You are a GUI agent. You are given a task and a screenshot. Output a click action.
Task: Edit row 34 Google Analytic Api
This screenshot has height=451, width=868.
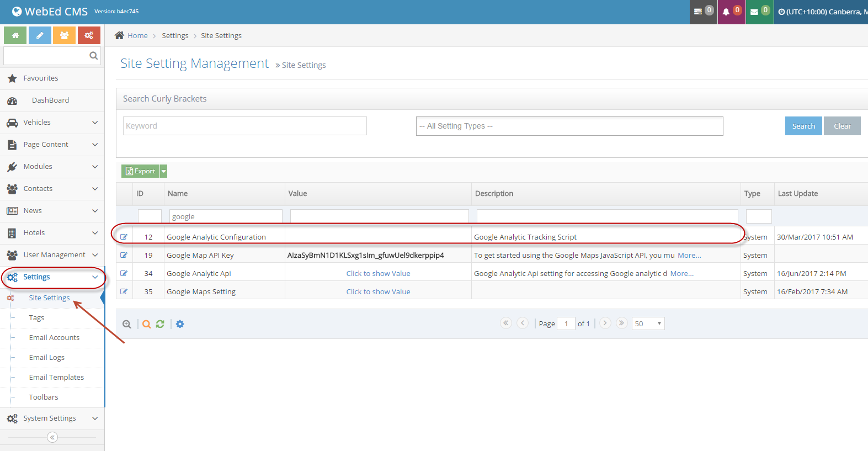click(124, 273)
